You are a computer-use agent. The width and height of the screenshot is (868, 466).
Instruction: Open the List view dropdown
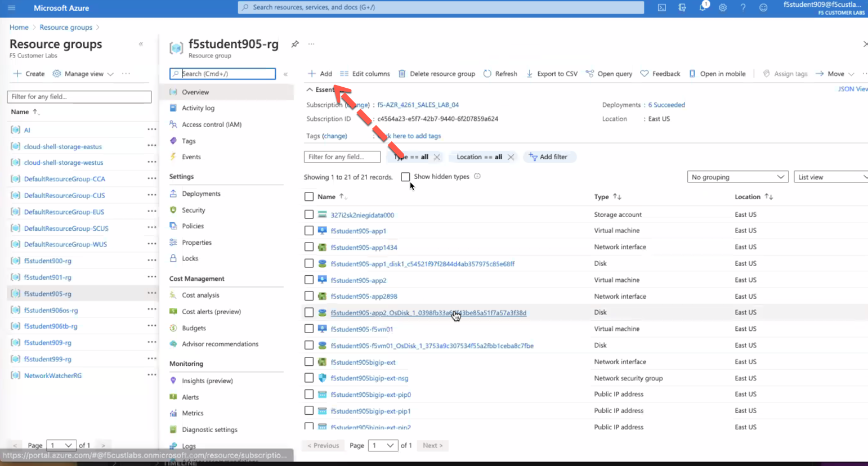pos(831,177)
